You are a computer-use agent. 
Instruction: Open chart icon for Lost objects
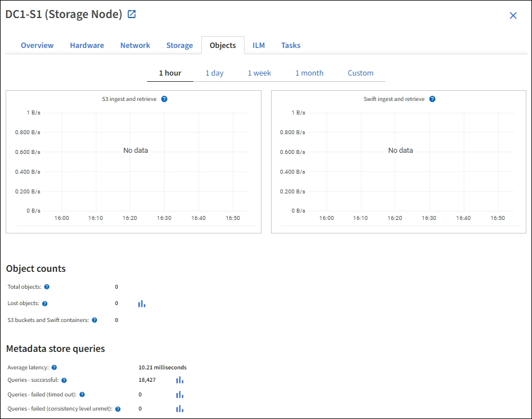click(x=141, y=303)
